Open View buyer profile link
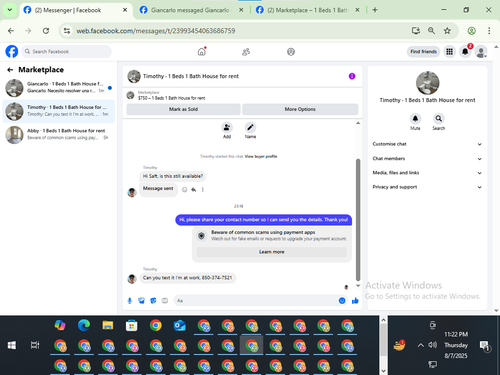The width and height of the screenshot is (500, 375). [x=261, y=156]
